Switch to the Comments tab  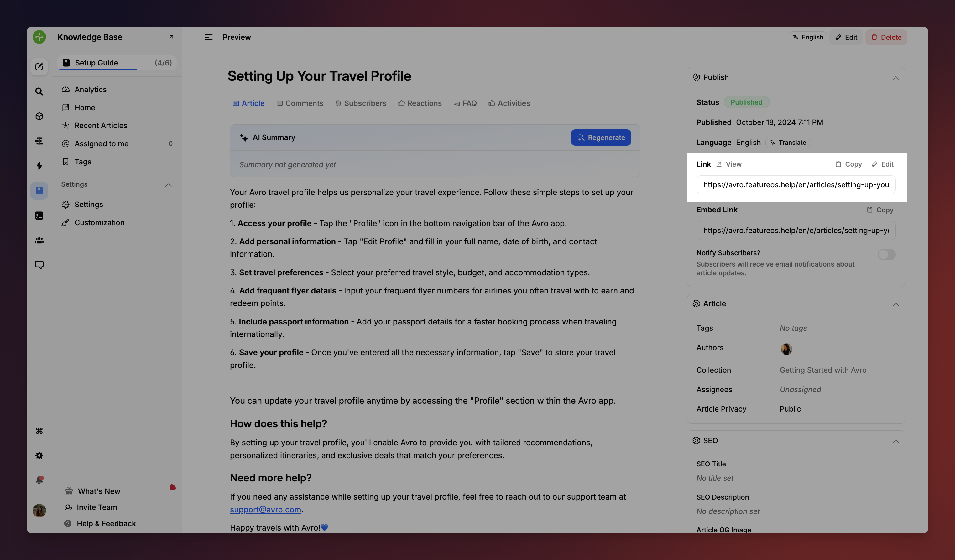(300, 103)
